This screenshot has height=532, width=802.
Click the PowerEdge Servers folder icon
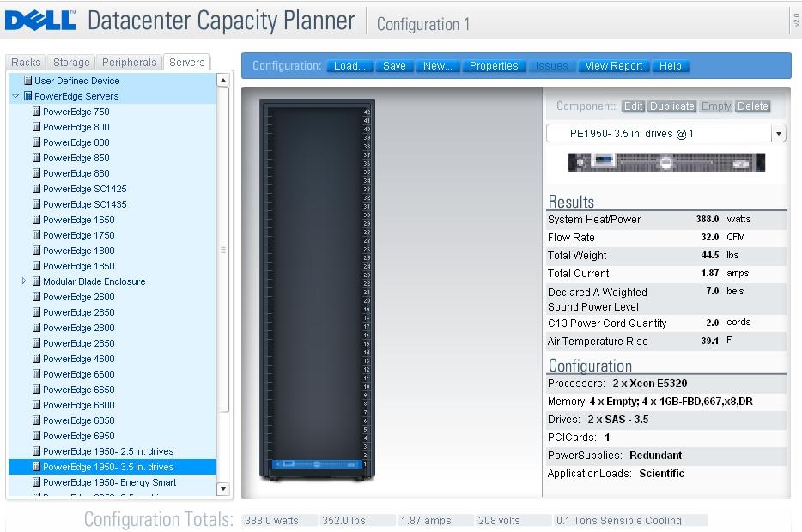click(x=27, y=96)
